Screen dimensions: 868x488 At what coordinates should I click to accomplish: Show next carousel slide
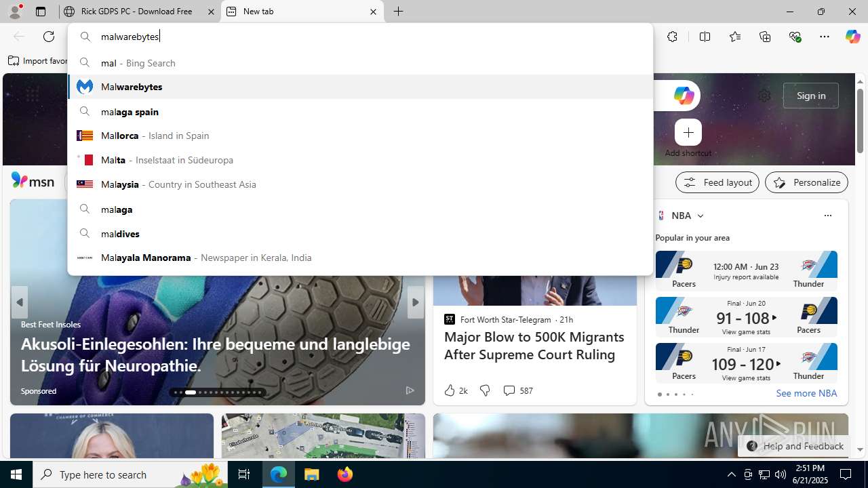coord(415,302)
